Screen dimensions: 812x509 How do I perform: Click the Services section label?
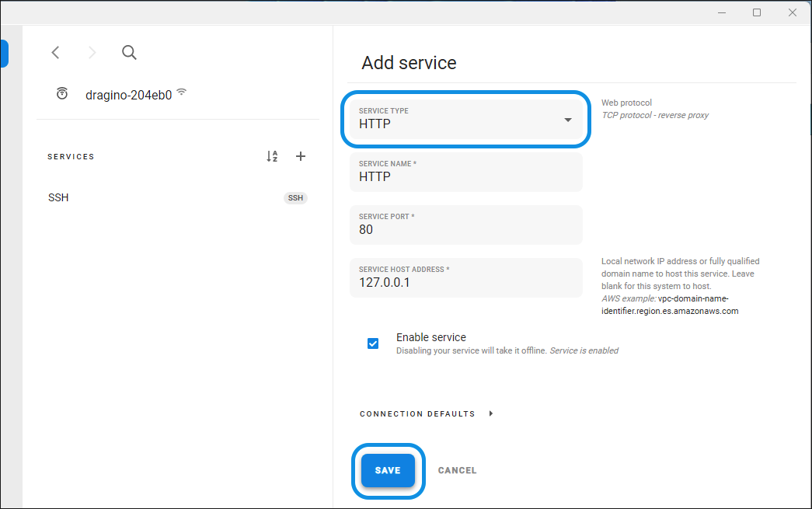[x=71, y=156]
